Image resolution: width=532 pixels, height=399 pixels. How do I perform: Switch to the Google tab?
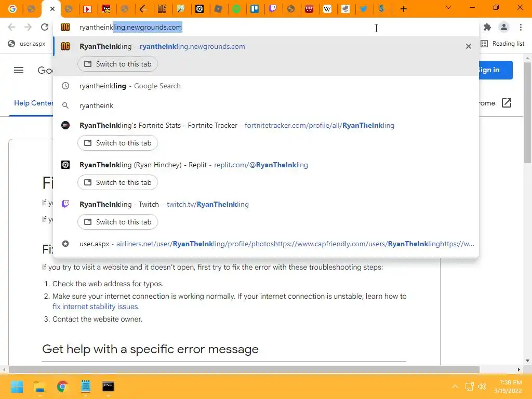[x=12, y=9]
